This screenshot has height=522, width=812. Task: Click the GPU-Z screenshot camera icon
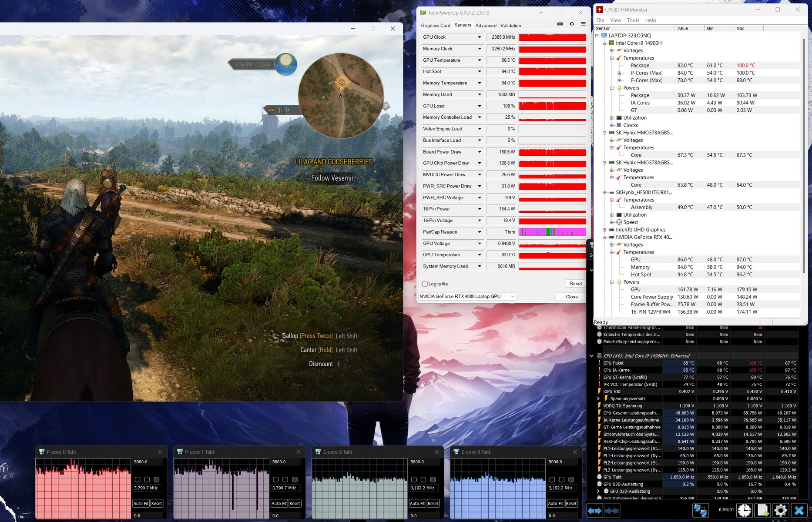[560, 24]
